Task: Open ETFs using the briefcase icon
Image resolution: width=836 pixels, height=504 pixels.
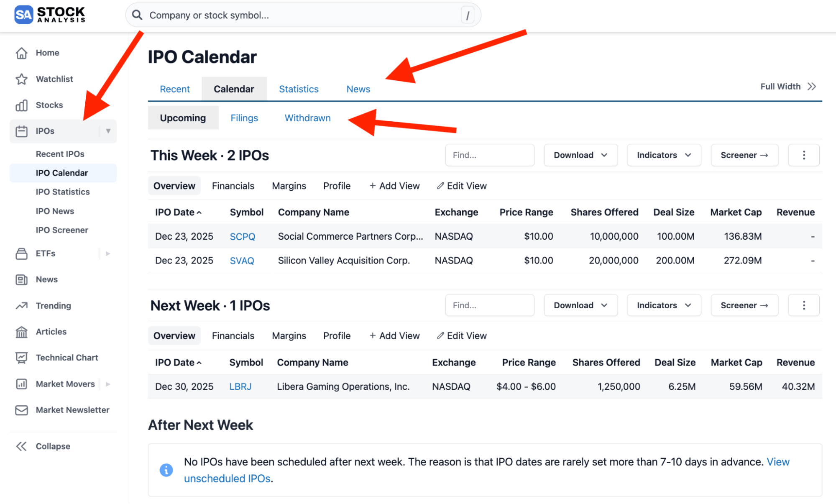Action: coord(21,253)
